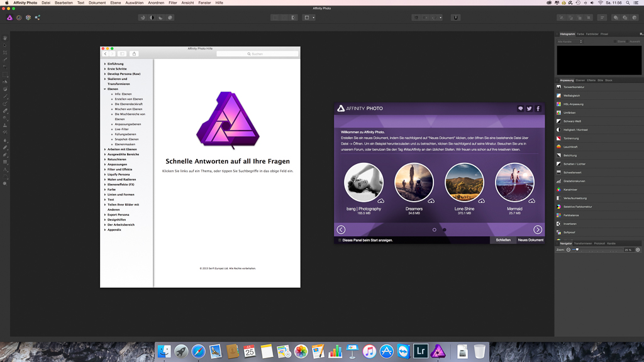644x362 pixels.
Task: Open the Dreamers sample thumbnail
Action: coord(414,182)
